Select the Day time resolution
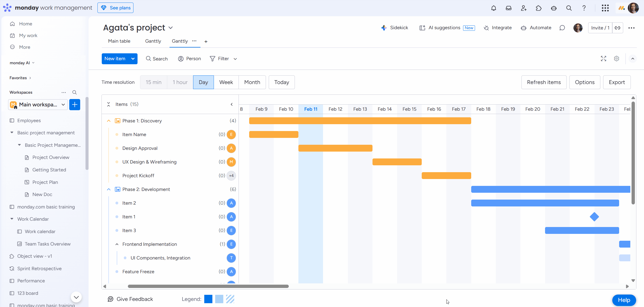Viewport: 644px width, 307px height. click(x=204, y=82)
